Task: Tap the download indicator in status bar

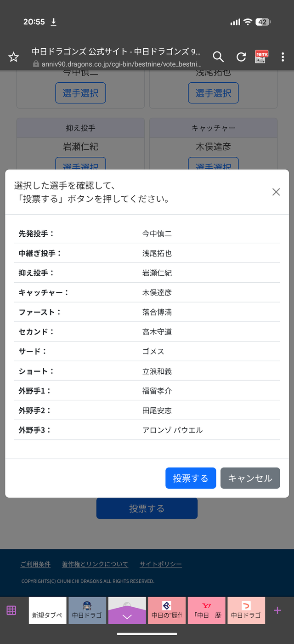Action: pyautogui.click(x=53, y=22)
